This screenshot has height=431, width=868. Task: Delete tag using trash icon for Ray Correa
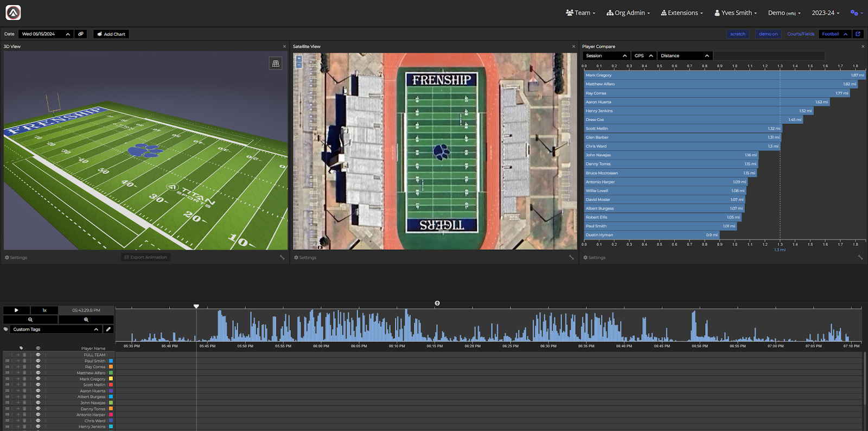click(x=24, y=367)
